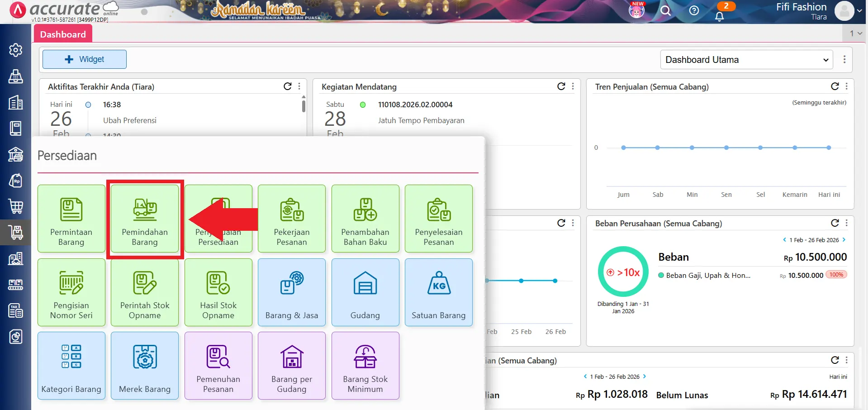Open Pekerjaan Pesanan tile
The width and height of the screenshot is (868, 410).
[x=292, y=219]
